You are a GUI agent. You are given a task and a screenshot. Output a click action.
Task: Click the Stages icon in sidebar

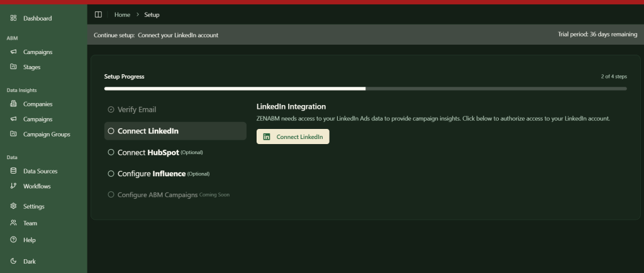coord(14,67)
